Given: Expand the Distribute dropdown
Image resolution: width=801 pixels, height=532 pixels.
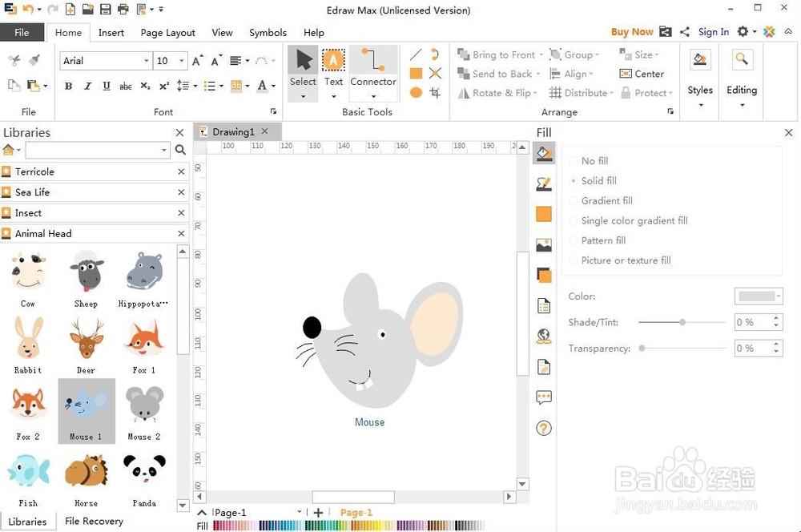Looking at the screenshot, I should pyautogui.click(x=611, y=93).
